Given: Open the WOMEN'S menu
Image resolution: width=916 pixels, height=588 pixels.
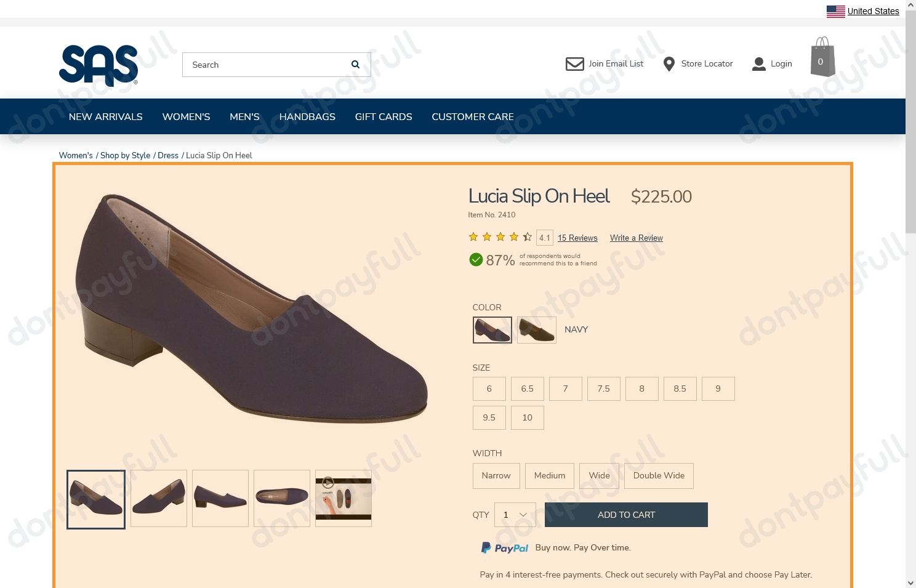Looking at the screenshot, I should 186,116.
